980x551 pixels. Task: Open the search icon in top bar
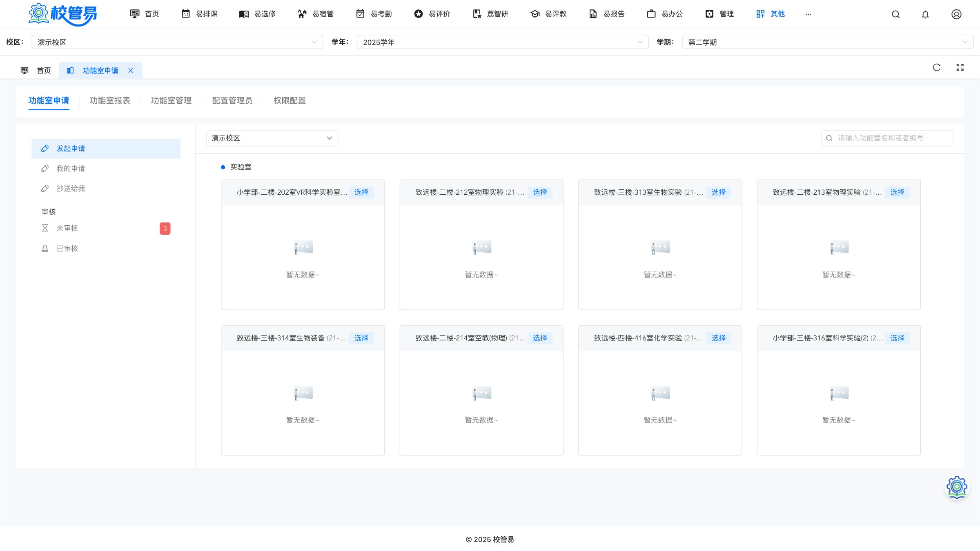895,14
